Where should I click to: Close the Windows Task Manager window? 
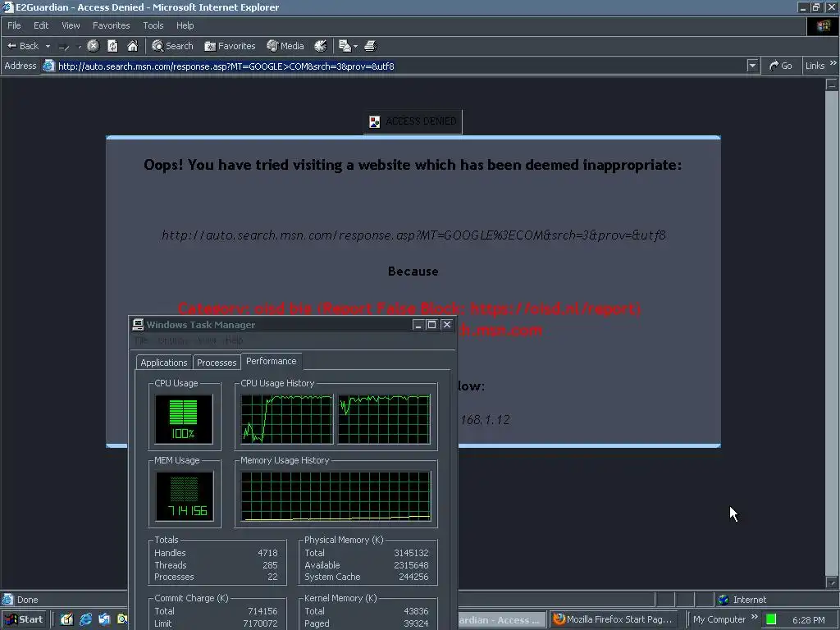pyautogui.click(x=447, y=325)
